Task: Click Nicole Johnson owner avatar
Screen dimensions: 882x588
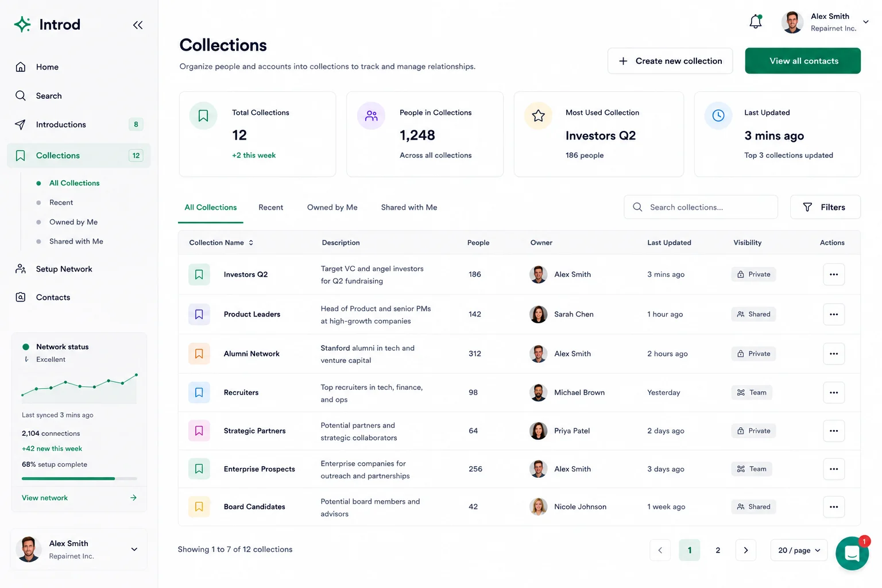Action: (538, 507)
